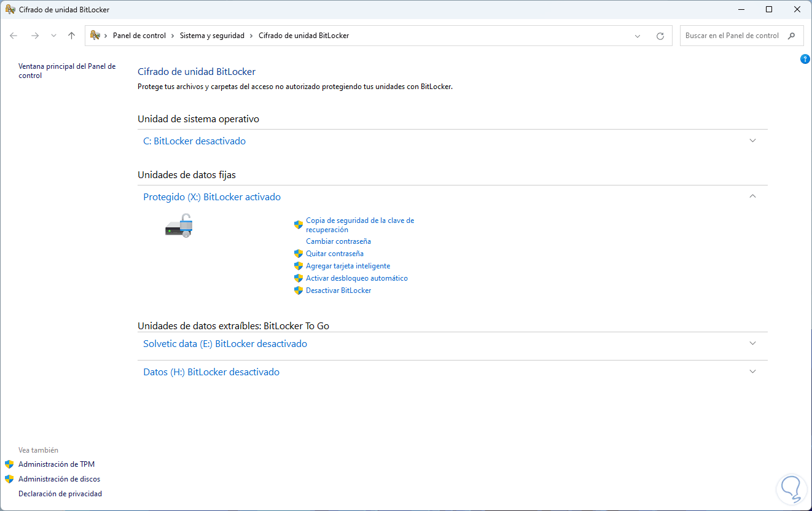The height and width of the screenshot is (511, 812).
Task: Click 'Cambiar contraseña' link
Action: point(338,241)
